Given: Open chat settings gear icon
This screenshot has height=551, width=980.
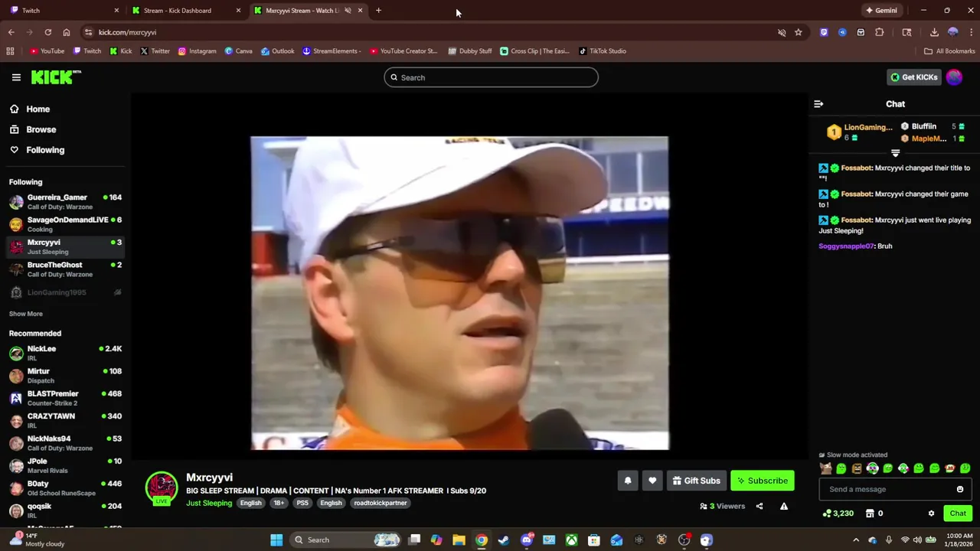Looking at the screenshot, I should [x=932, y=514].
